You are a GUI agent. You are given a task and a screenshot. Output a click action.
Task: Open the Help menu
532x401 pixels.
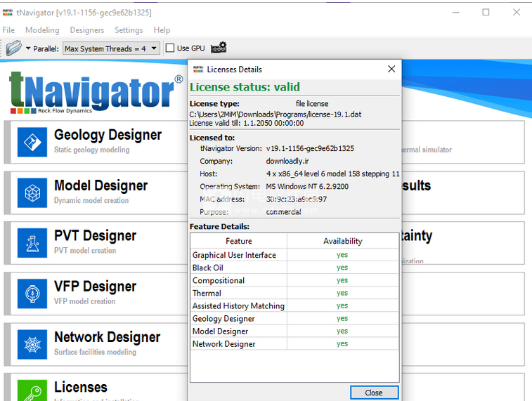162,30
